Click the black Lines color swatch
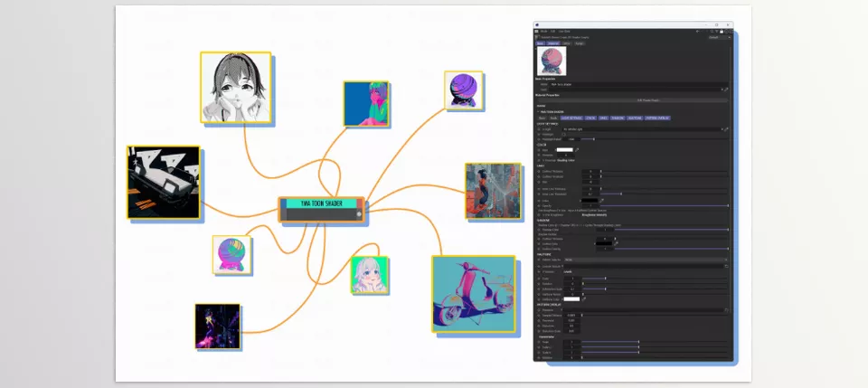The image size is (868, 388). [590, 201]
